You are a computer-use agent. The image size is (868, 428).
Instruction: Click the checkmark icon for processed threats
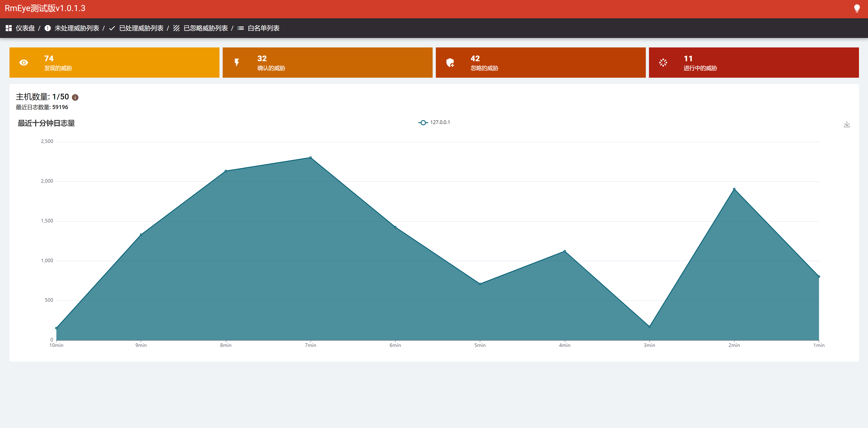(112, 28)
